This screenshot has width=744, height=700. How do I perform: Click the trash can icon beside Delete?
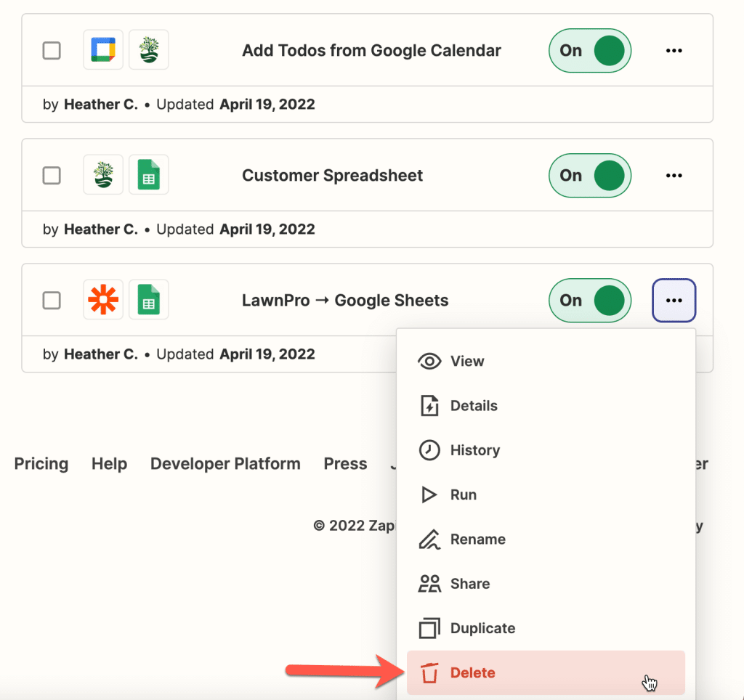(429, 673)
